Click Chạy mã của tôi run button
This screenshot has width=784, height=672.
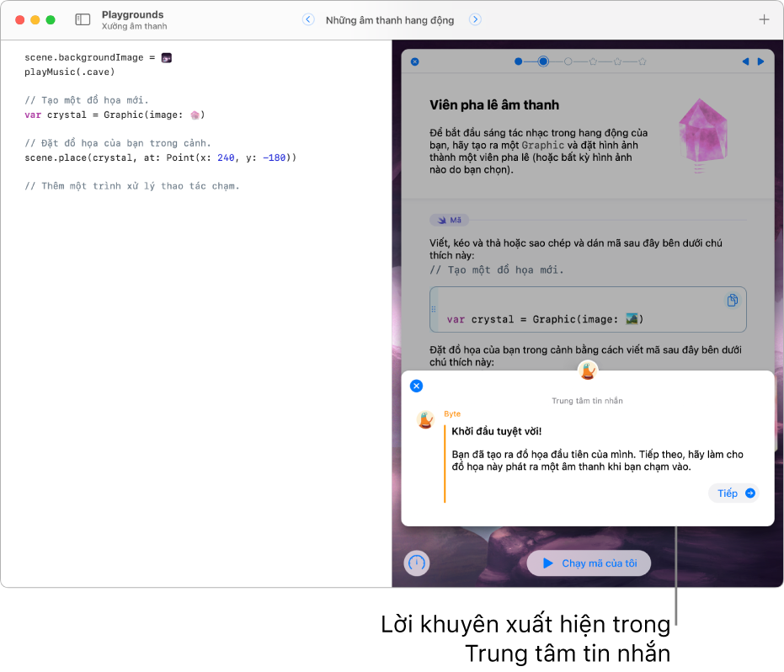tap(589, 563)
